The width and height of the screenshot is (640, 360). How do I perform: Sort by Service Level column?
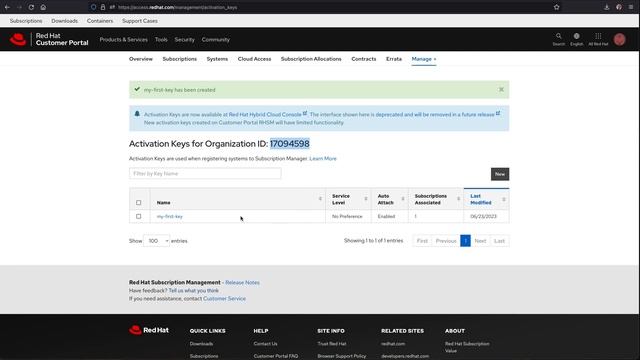pos(366,199)
